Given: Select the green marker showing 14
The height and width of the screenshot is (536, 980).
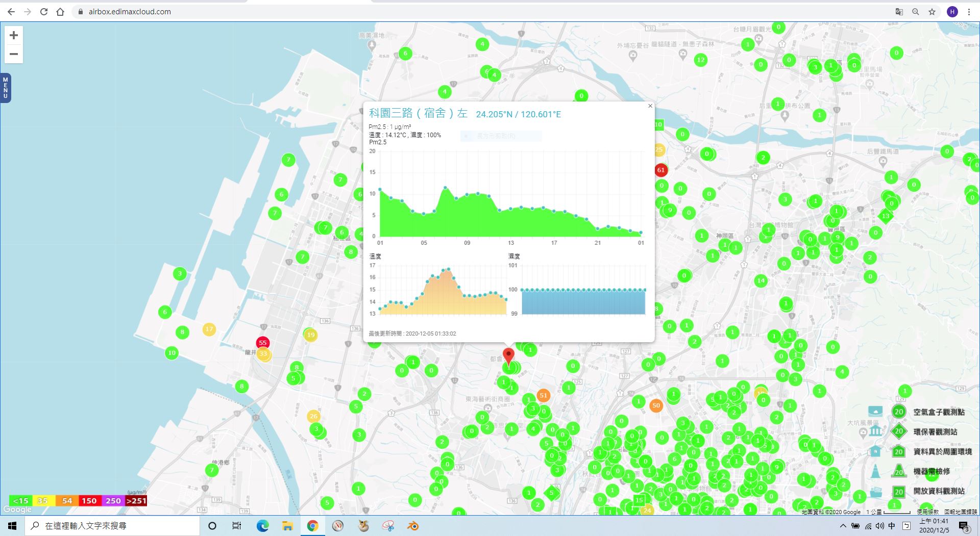Looking at the screenshot, I should [x=761, y=280].
